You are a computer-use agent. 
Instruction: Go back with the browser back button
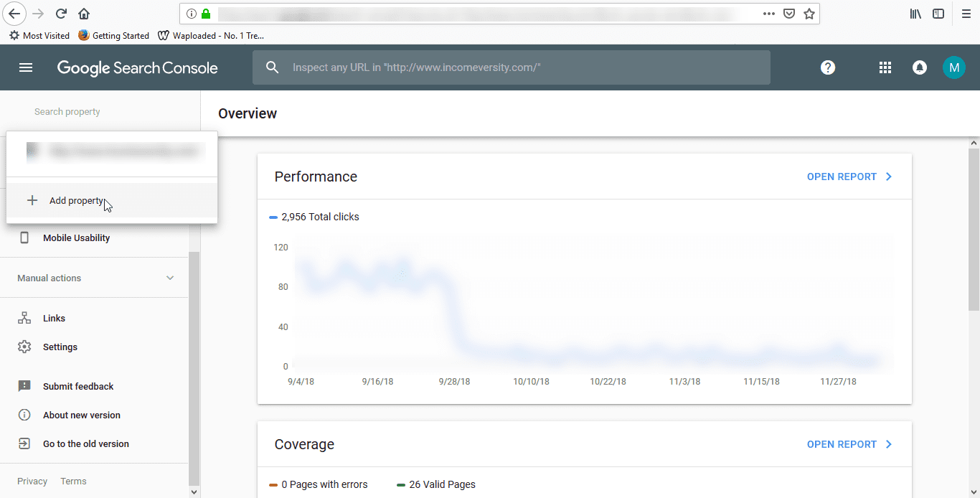click(x=14, y=14)
